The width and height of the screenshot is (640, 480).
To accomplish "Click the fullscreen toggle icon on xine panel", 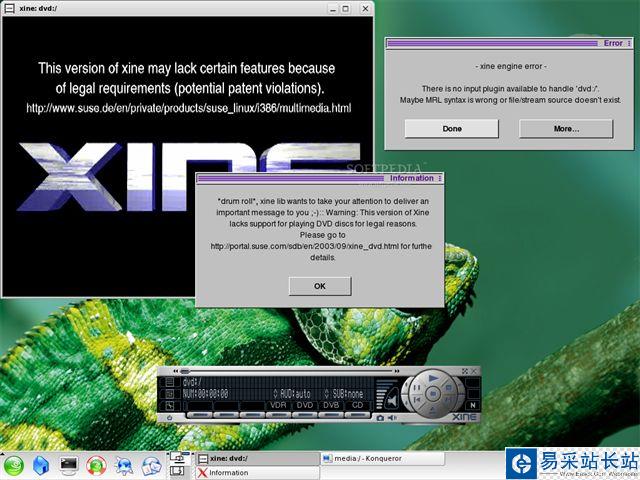I will click(464, 371).
